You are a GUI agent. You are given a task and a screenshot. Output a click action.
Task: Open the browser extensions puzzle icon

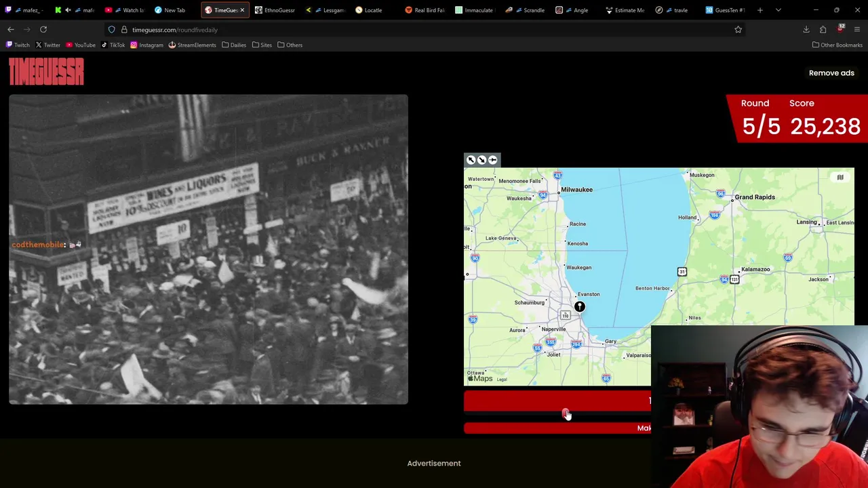click(x=823, y=29)
